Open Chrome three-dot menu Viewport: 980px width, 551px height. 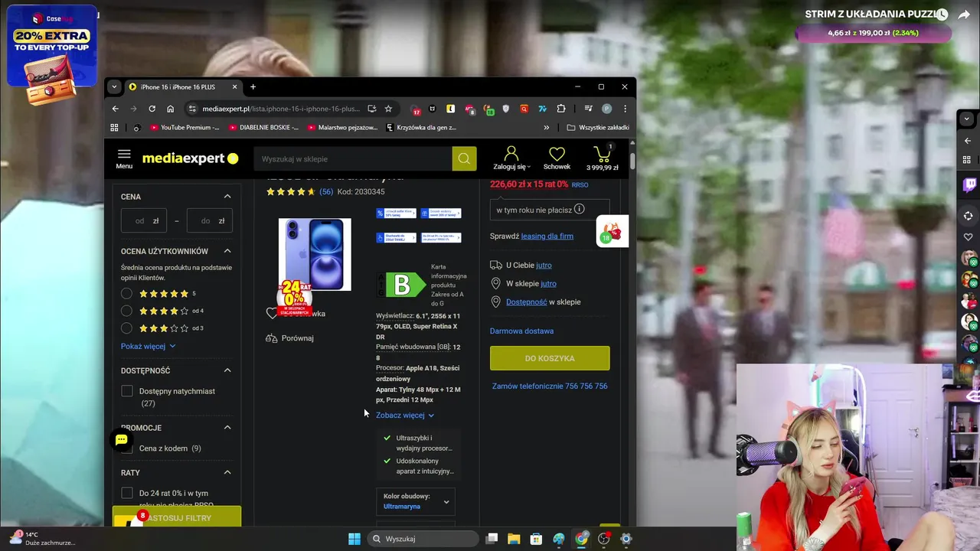click(625, 109)
